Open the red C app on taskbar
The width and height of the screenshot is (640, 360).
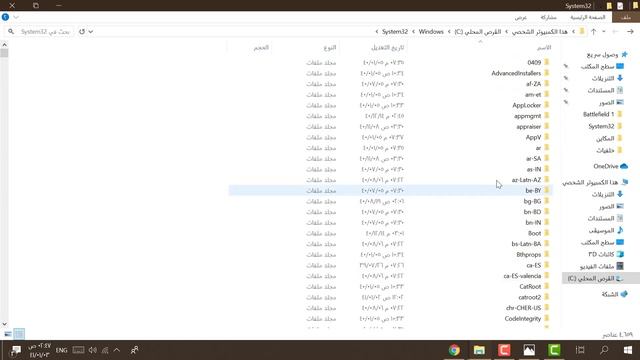click(504, 350)
